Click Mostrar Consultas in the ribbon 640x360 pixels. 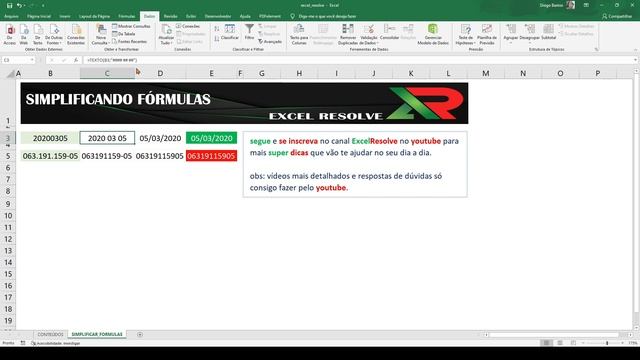coord(131,26)
